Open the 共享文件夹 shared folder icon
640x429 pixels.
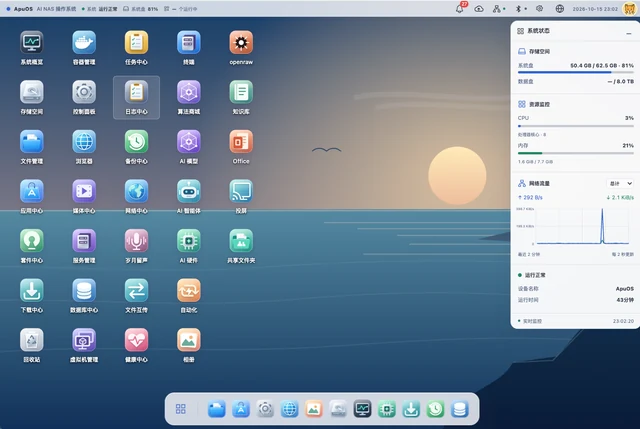pos(241,241)
